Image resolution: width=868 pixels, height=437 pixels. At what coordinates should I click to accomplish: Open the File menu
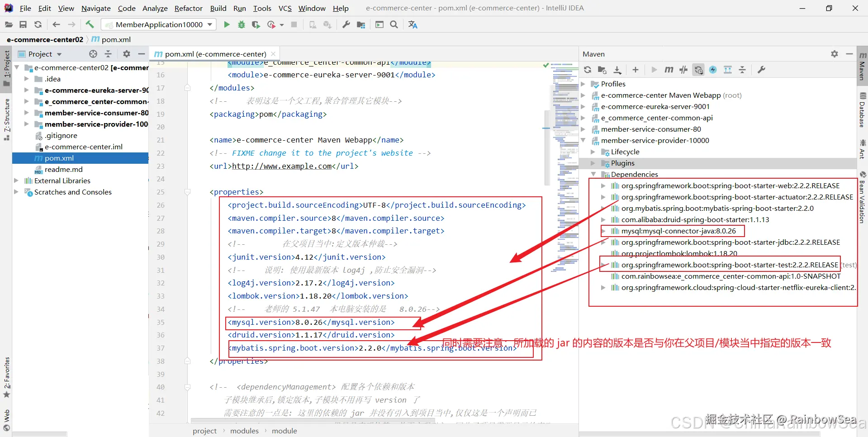[25, 8]
